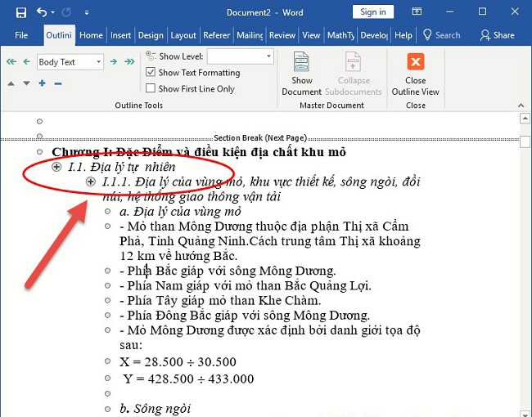Open the Help tab

pos(403,35)
